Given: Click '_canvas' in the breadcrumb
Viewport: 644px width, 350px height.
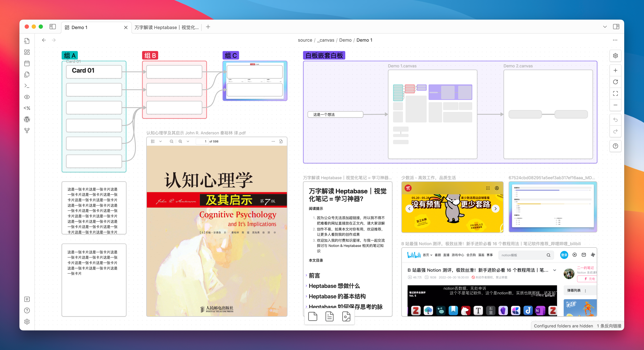Looking at the screenshot, I should 325,40.
